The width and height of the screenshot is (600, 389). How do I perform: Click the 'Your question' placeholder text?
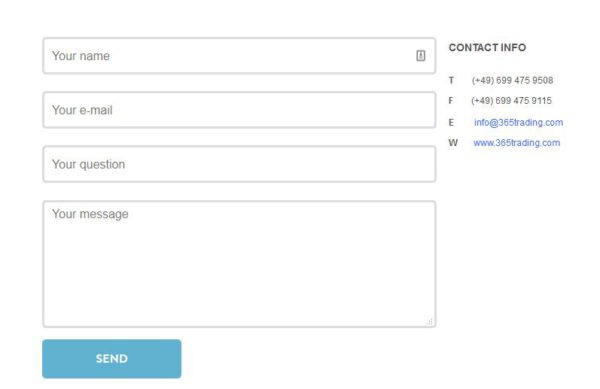click(88, 164)
